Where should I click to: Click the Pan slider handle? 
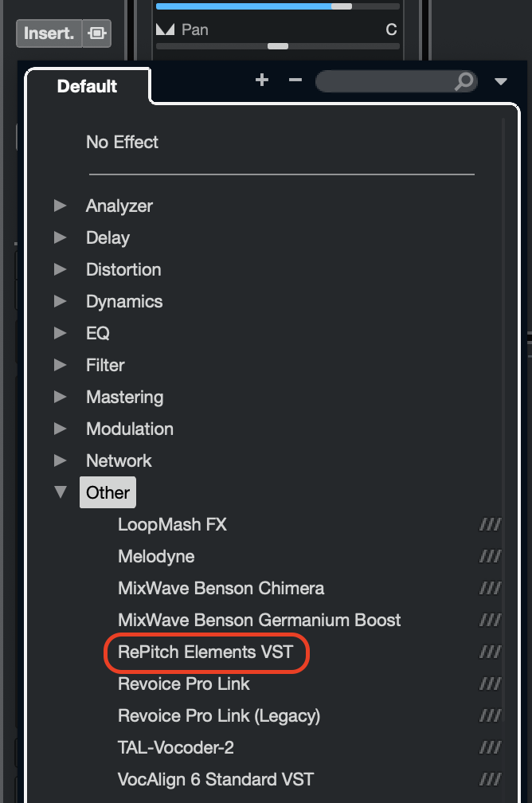[278, 46]
